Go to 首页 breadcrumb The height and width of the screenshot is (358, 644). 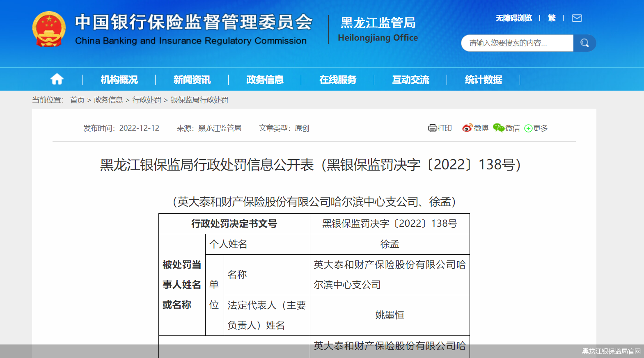click(x=77, y=100)
